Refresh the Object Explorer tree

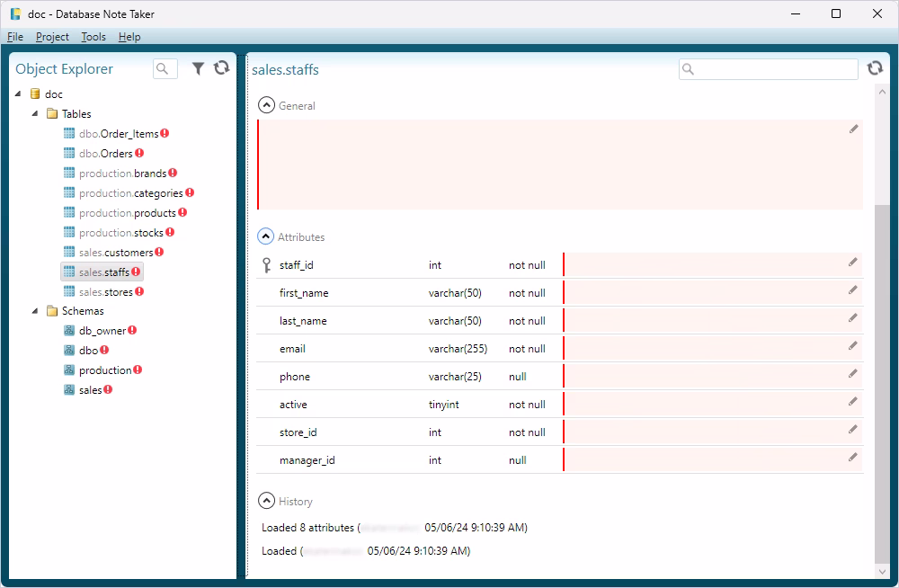[x=222, y=68]
